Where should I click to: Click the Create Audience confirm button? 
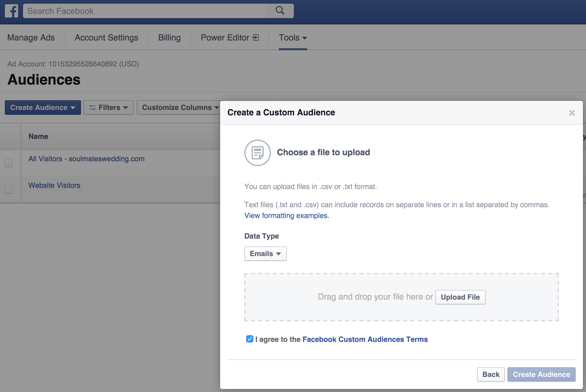click(542, 374)
